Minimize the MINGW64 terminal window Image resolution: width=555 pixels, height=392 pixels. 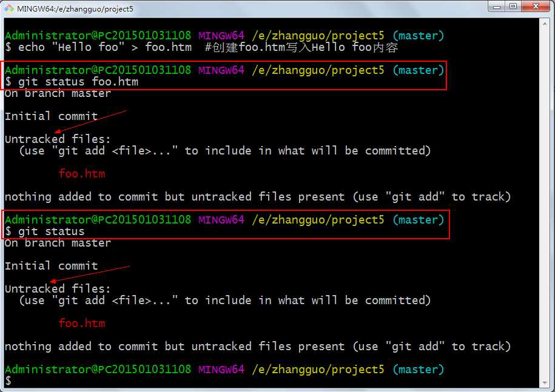pos(496,7)
